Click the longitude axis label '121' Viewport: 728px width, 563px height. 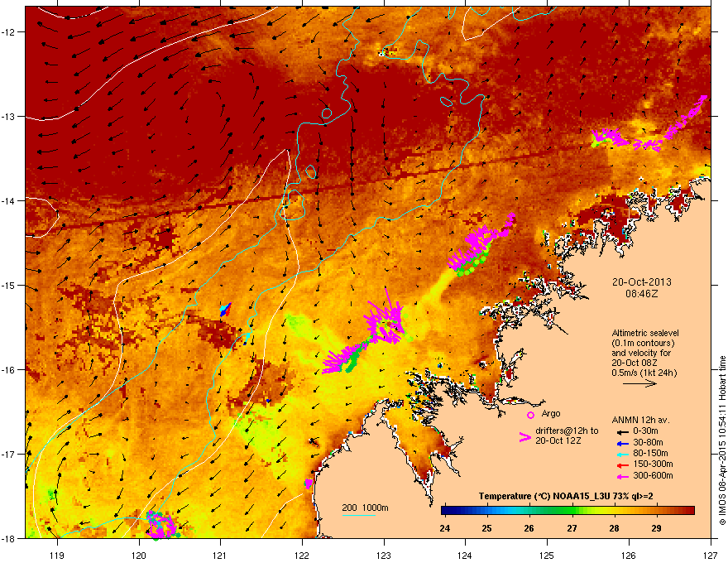click(x=220, y=555)
